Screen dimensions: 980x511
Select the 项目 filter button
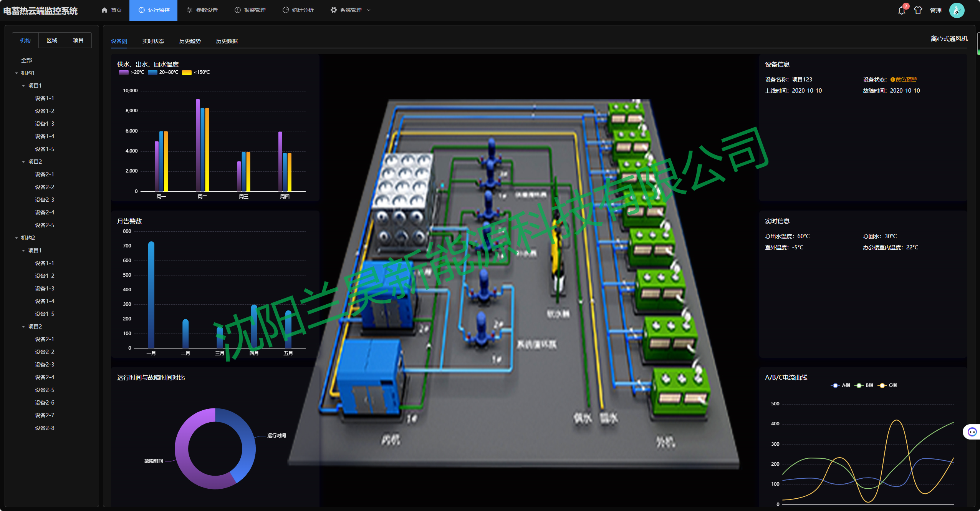(x=78, y=40)
